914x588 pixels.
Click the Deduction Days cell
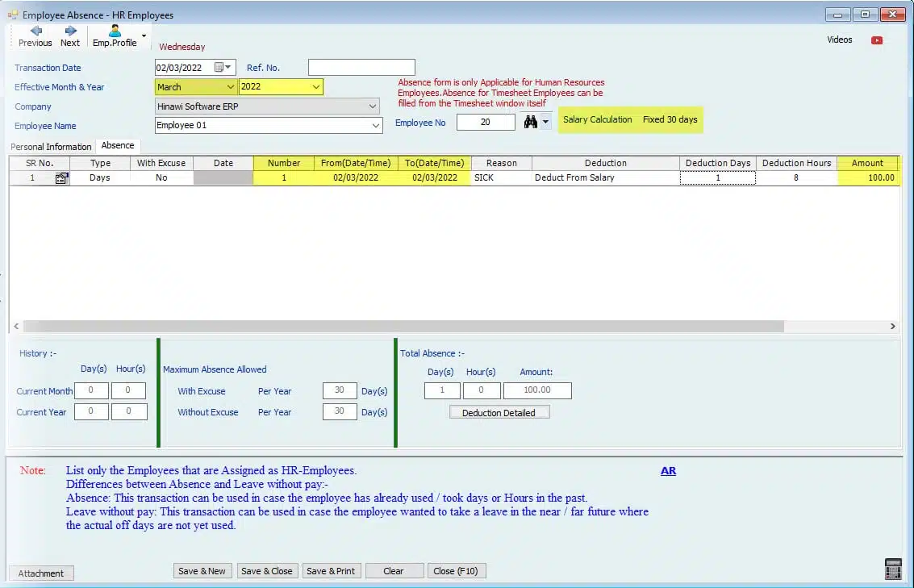coord(717,177)
